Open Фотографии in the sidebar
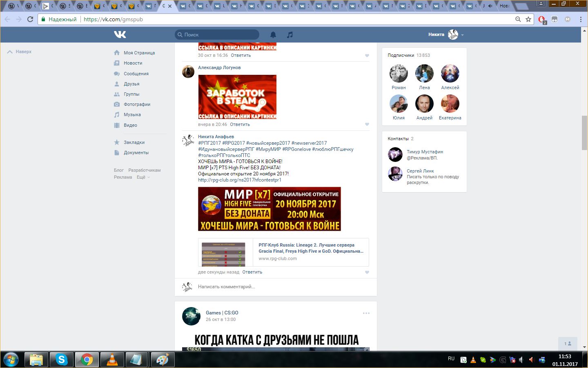This screenshot has width=588, height=368. [x=137, y=104]
